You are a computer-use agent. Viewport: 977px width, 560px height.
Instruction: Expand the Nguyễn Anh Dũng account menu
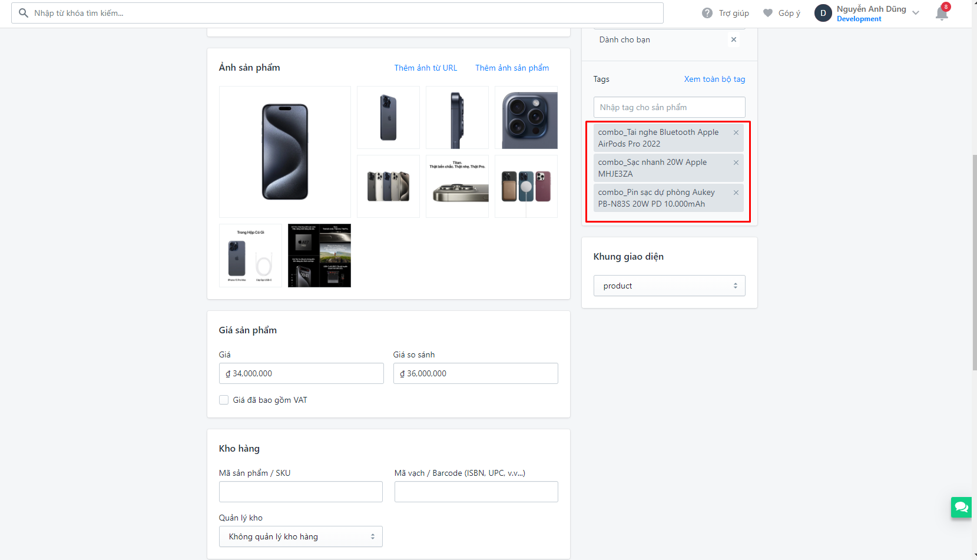click(x=916, y=13)
